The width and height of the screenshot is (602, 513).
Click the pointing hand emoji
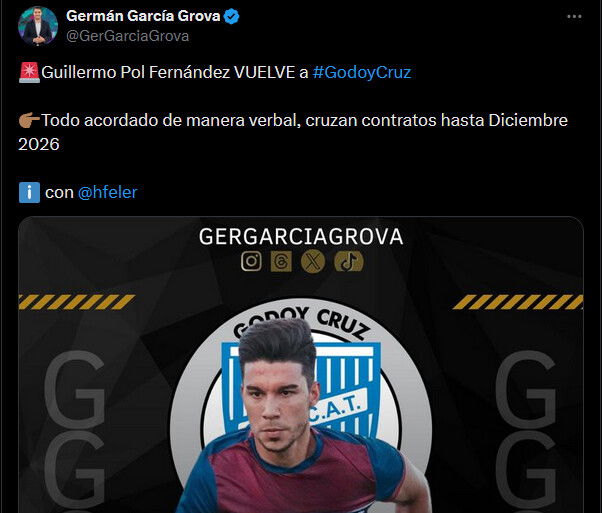[x=29, y=120]
